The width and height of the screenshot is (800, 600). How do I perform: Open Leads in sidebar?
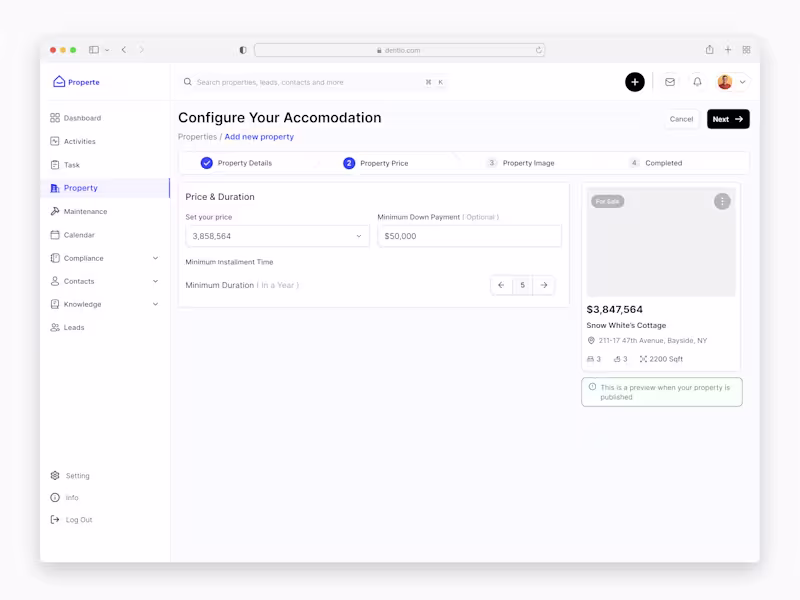tap(67, 328)
